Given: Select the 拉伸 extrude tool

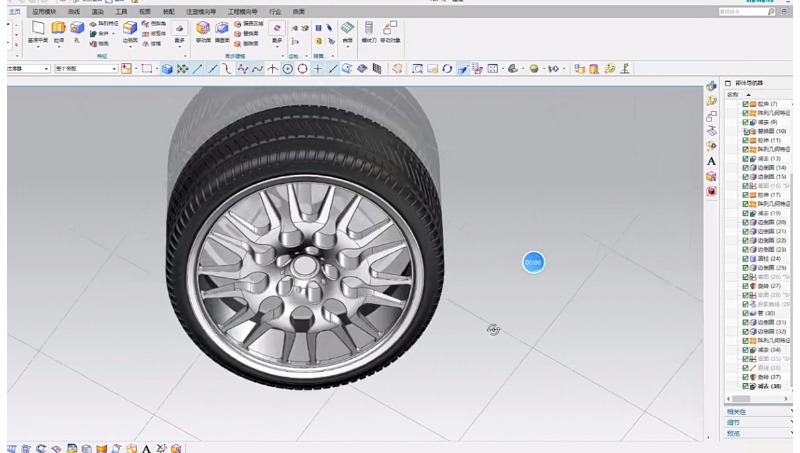Looking at the screenshot, I should (x=58, y=30).
